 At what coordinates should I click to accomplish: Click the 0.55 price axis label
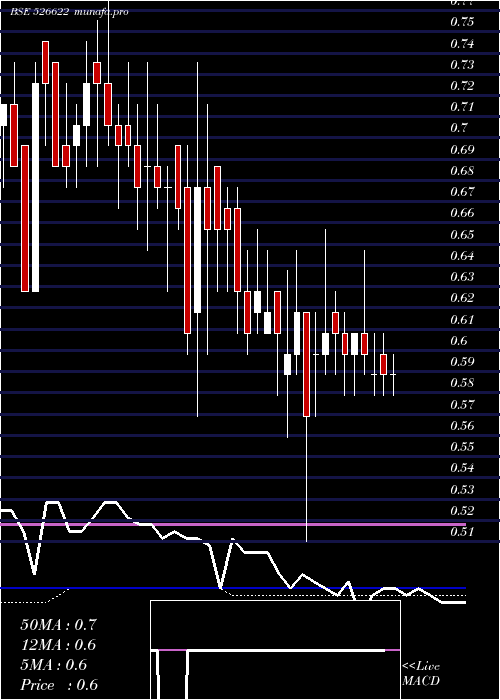[462, 446]
